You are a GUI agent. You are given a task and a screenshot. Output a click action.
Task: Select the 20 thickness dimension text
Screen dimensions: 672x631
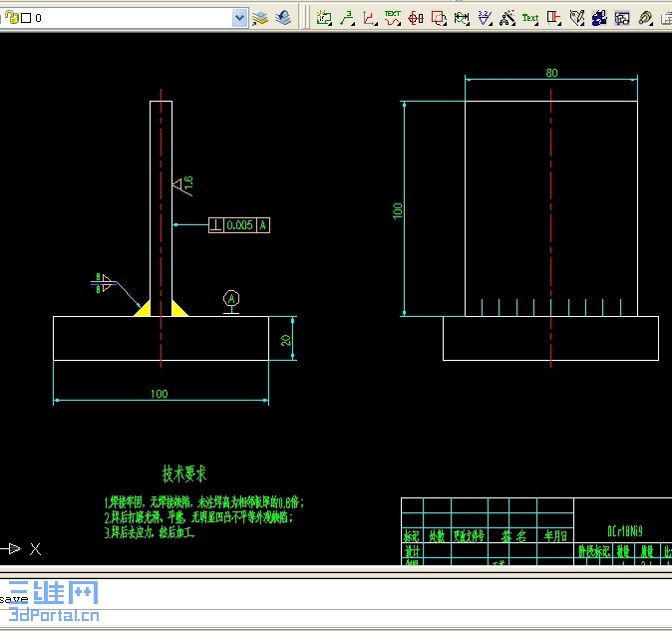pos(285,340)
